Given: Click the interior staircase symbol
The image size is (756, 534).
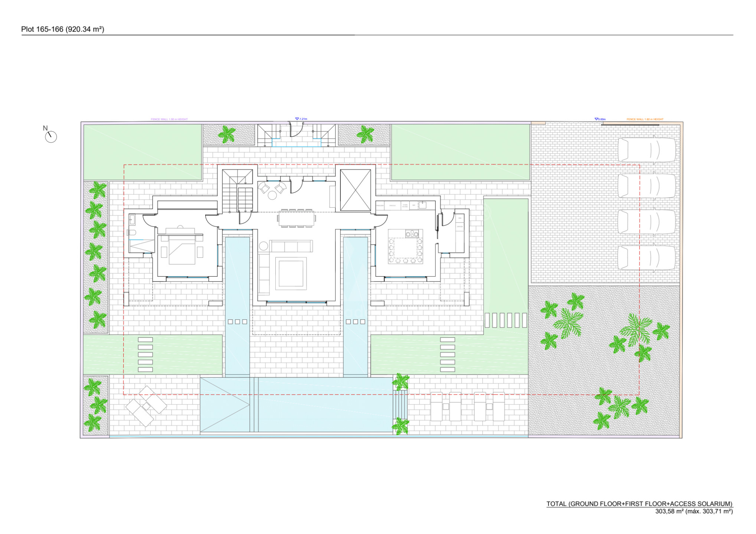Looking at the screenshot, I should click(x=238, y=191).
